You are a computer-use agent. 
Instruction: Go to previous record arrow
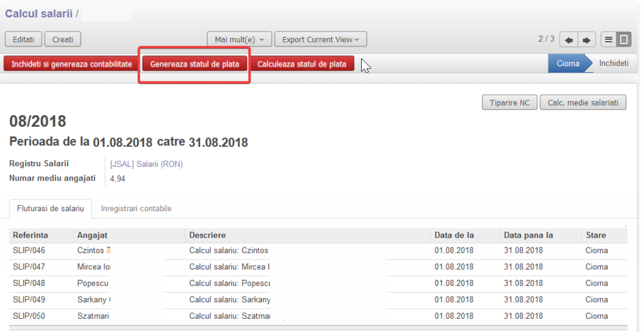(569, 40)
